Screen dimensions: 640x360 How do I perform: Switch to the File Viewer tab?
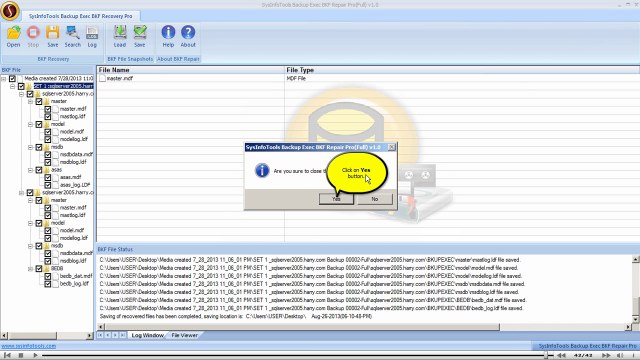click(x=184, y=335)
